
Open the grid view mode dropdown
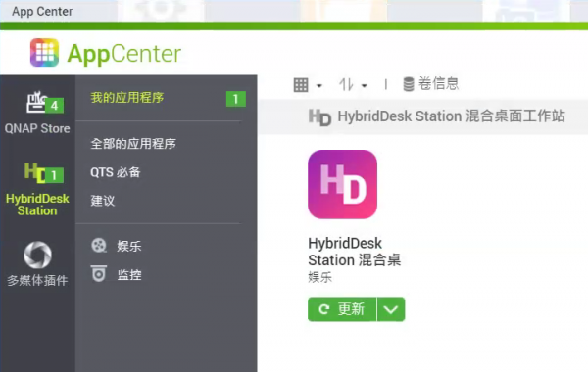(308, 85)
